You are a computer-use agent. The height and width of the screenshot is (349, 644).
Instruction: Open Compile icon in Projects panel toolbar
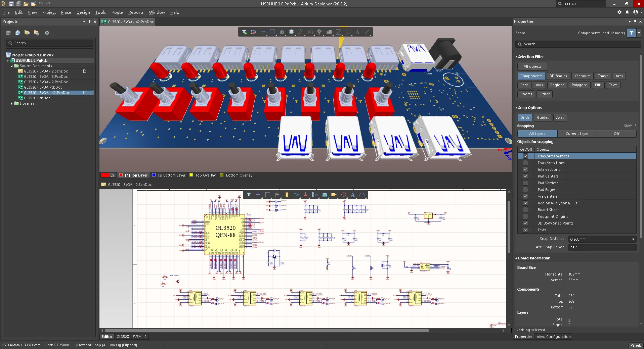[17, 33]
